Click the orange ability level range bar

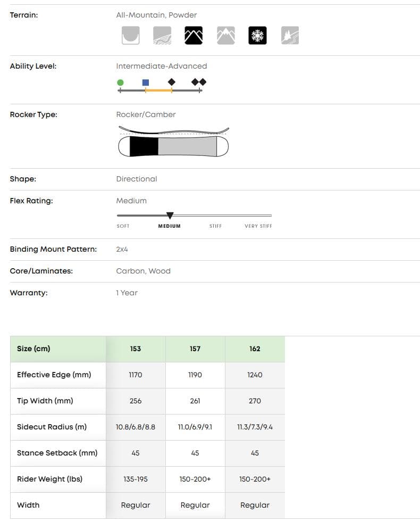(158, 91)
